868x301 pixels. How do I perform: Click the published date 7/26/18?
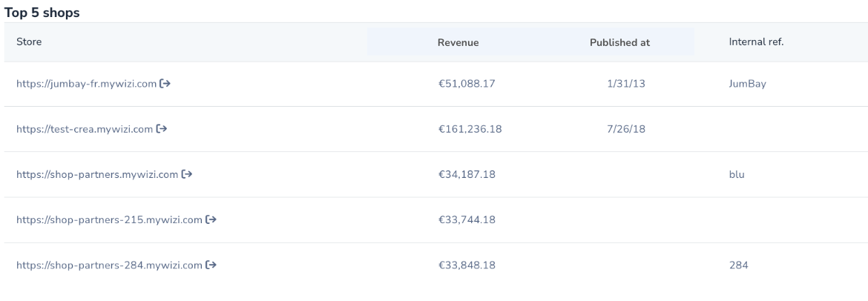tap(626, 129)
